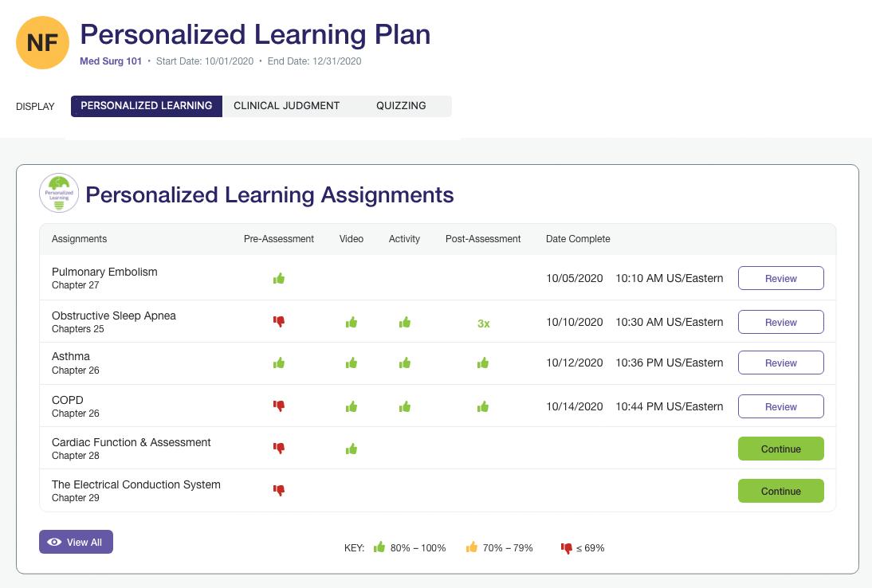872x588 pixels.
Task: Open the Quizzing tab
Action: pos(401,106)
